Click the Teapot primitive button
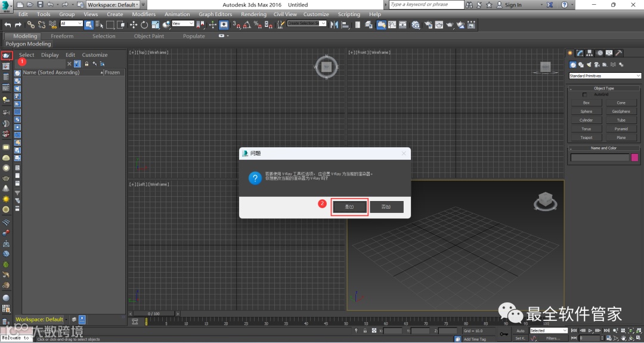 pos(587,138)
